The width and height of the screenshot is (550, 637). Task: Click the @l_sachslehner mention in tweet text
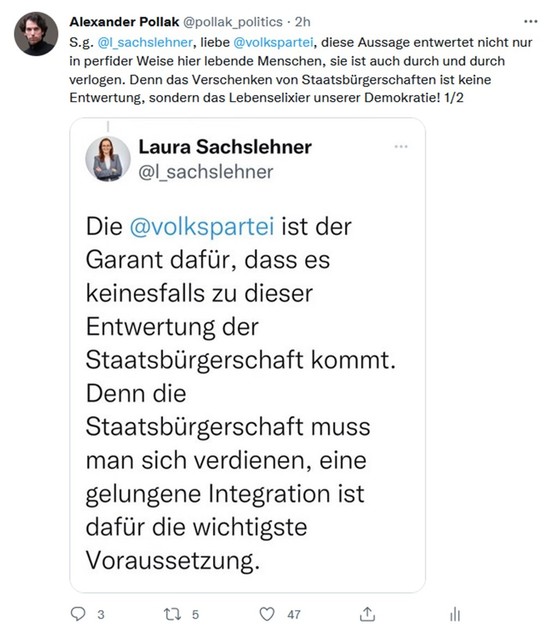[145, 42]
